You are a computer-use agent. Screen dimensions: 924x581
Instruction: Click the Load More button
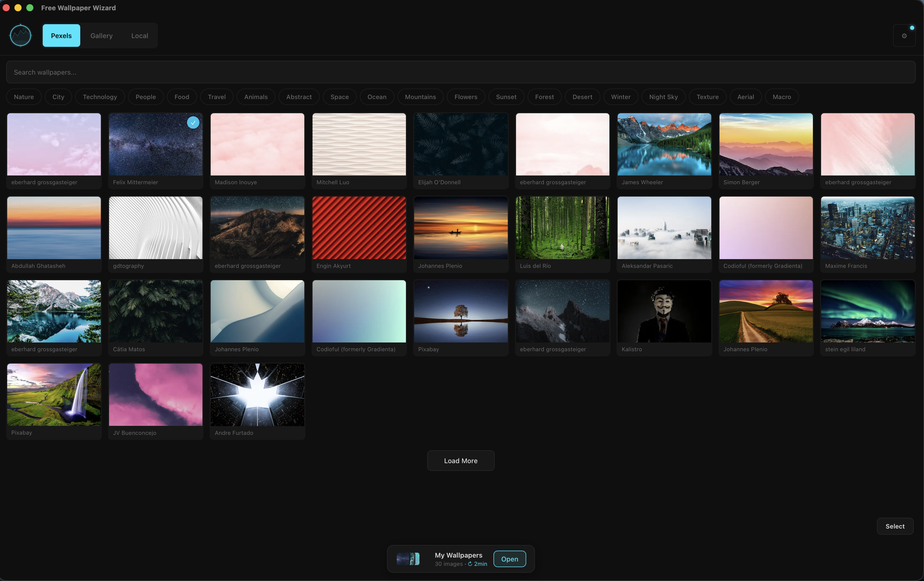tap(460, 461)
